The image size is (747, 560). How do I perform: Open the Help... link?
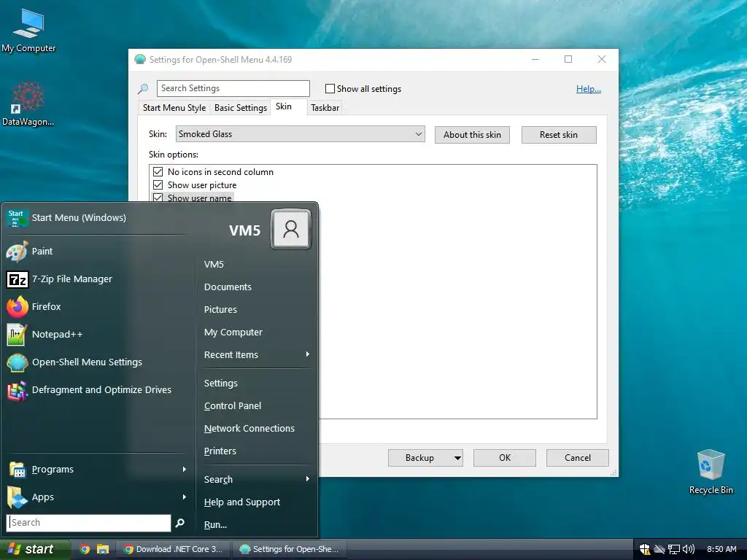pos(589,89)
